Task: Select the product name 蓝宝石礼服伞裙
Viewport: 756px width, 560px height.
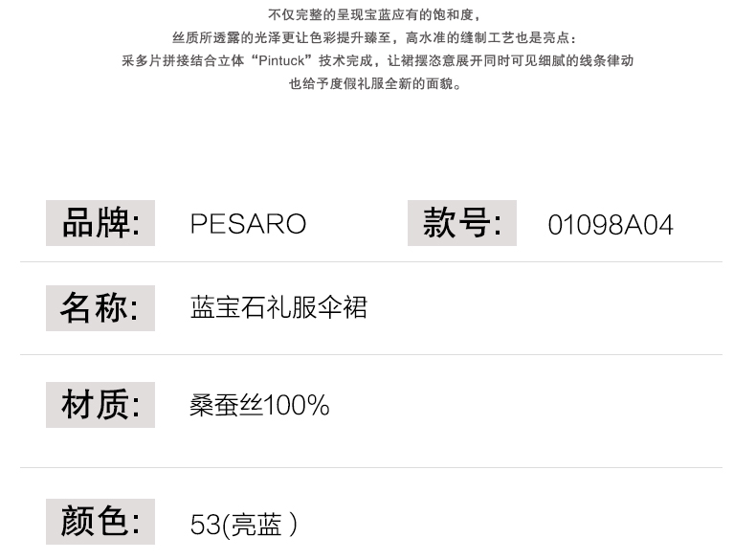Action: click(x=278, y=308)
